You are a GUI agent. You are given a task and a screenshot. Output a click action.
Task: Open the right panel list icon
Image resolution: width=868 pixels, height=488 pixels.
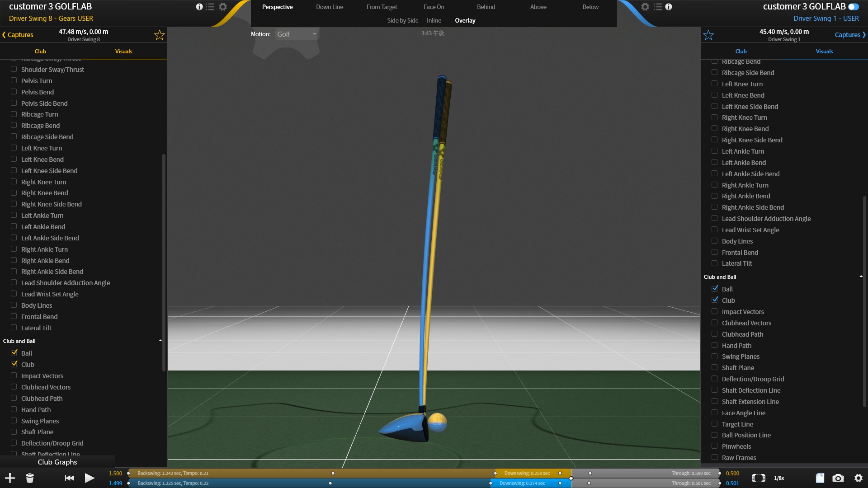(x=658, y=7)
